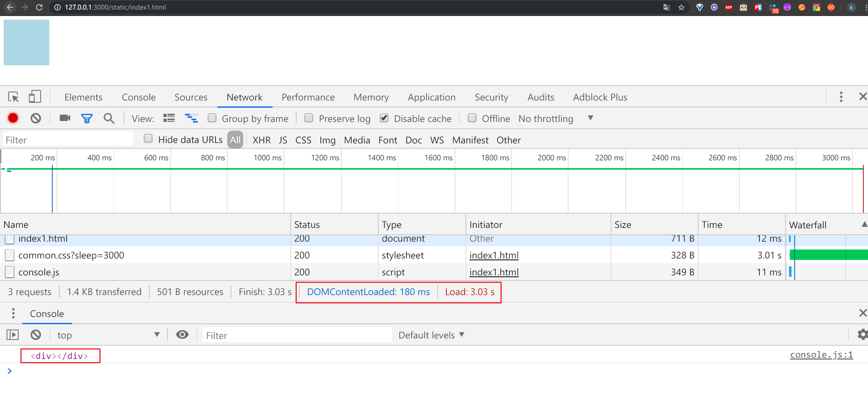
Task: Open the Application tab
Action: click(432, 97)
